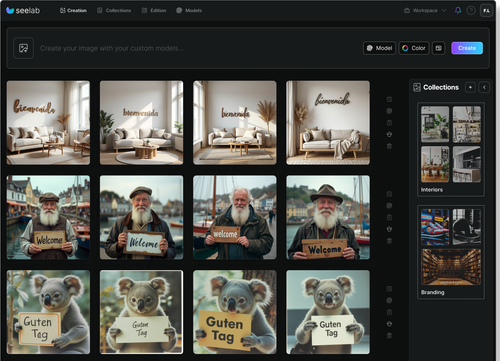Open help with the question mark icon

coord(471,11)
